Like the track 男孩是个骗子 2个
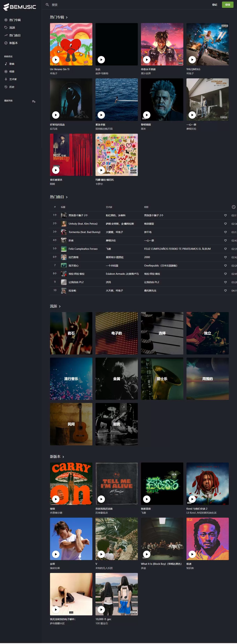237x644 pixels. 225,215
